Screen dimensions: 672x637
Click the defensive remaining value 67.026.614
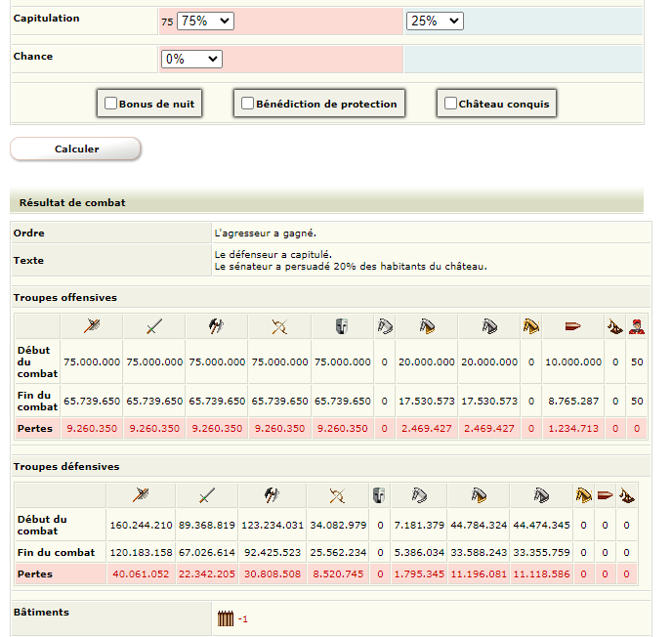(207, 553)
